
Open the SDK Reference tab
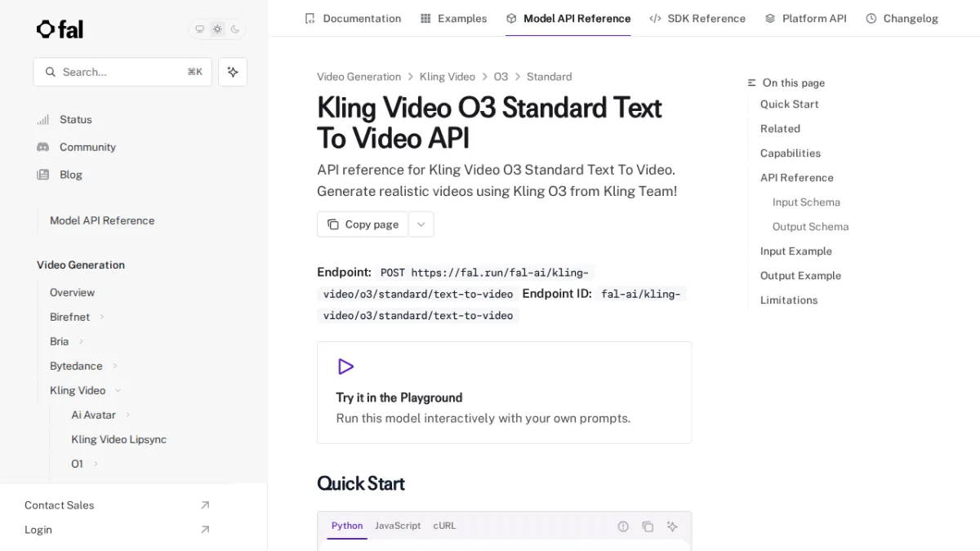coord(697,18)
